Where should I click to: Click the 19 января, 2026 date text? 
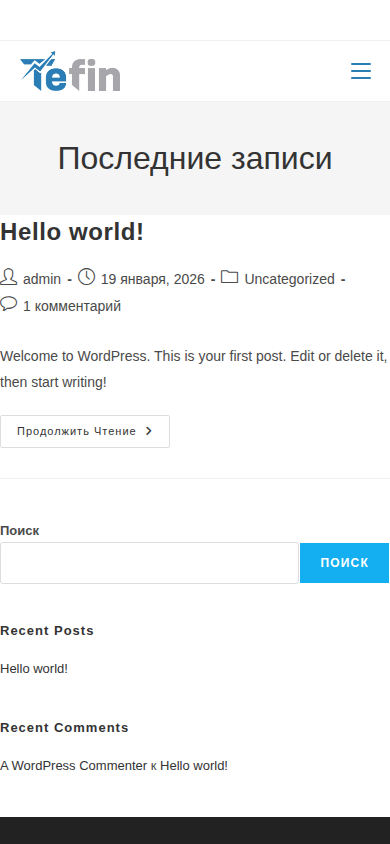(153, 279)
